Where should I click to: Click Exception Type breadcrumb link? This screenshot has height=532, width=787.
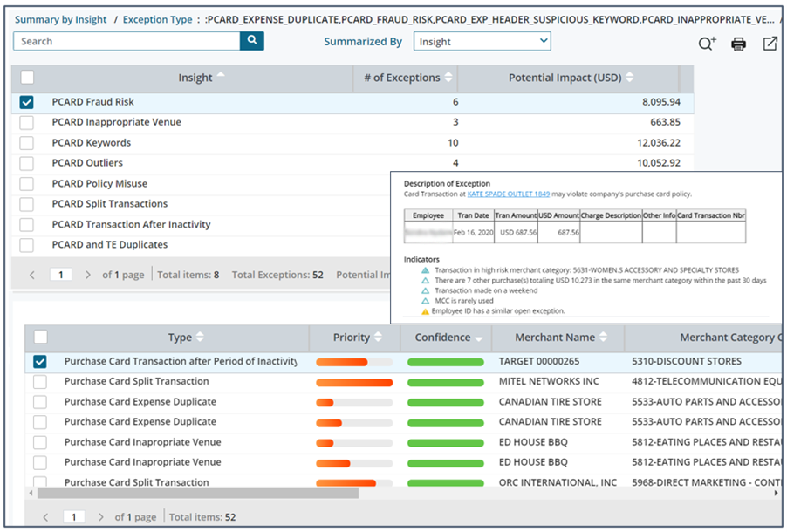[x=158, y=19]
